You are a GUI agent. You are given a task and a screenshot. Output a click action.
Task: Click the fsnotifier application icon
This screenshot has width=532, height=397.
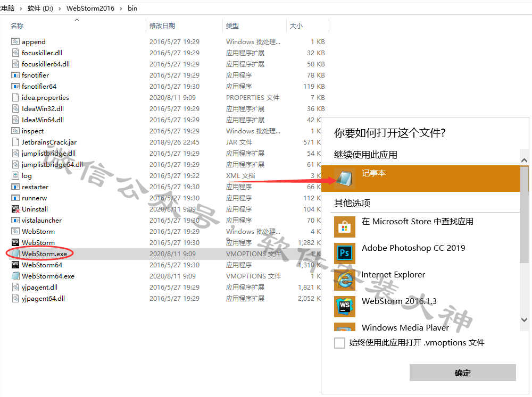15,75
